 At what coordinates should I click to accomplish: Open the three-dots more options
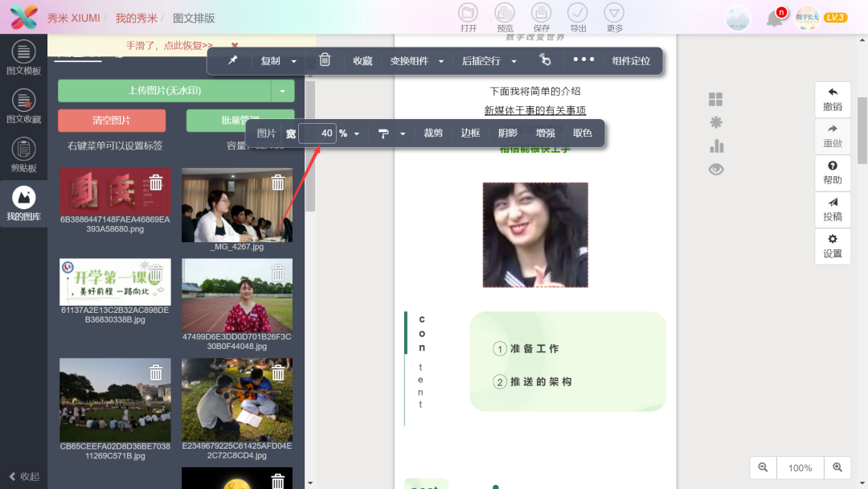[583, 60]
